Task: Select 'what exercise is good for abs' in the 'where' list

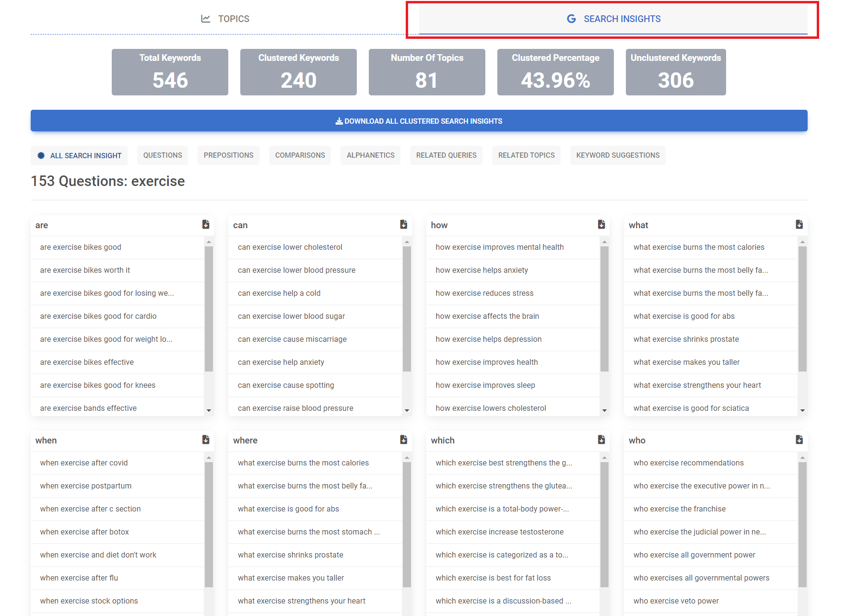Action: point(315,509)
